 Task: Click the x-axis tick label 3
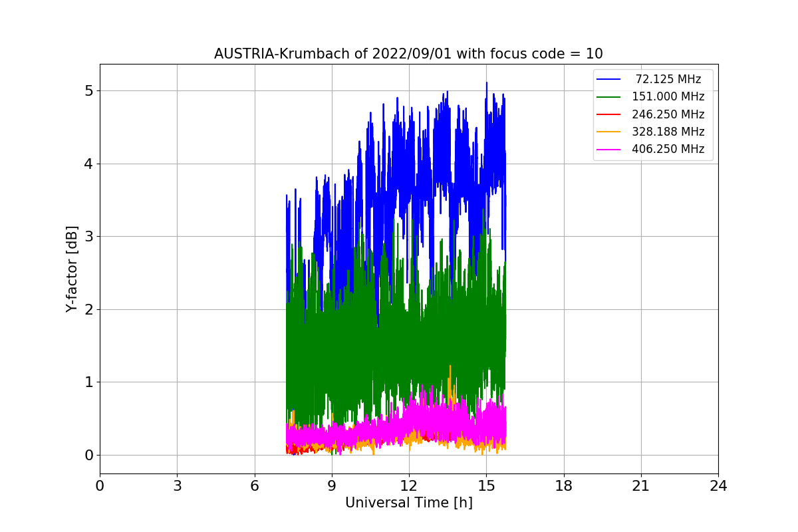coord(177,486)
